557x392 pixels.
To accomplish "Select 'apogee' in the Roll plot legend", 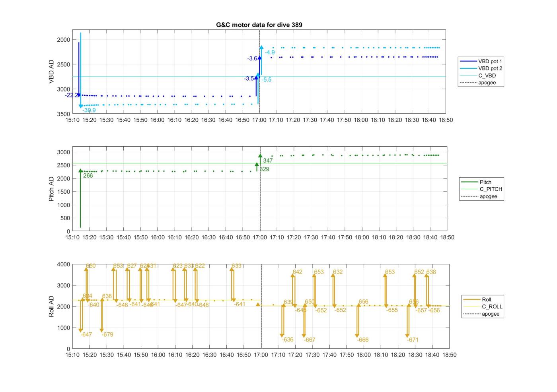I will pyautogui.click(x=481, y=314).
